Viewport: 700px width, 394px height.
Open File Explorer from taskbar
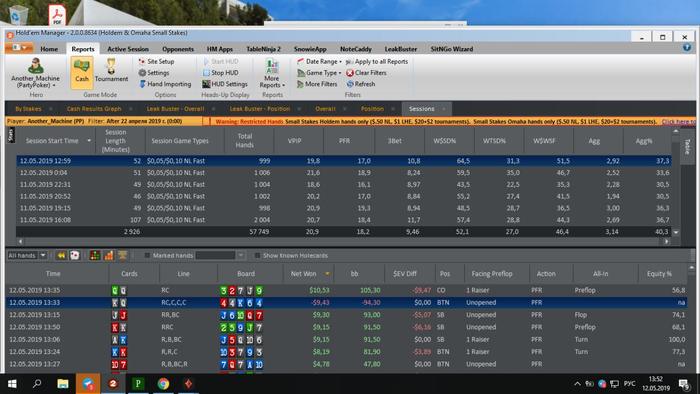[x=63, y=384]
